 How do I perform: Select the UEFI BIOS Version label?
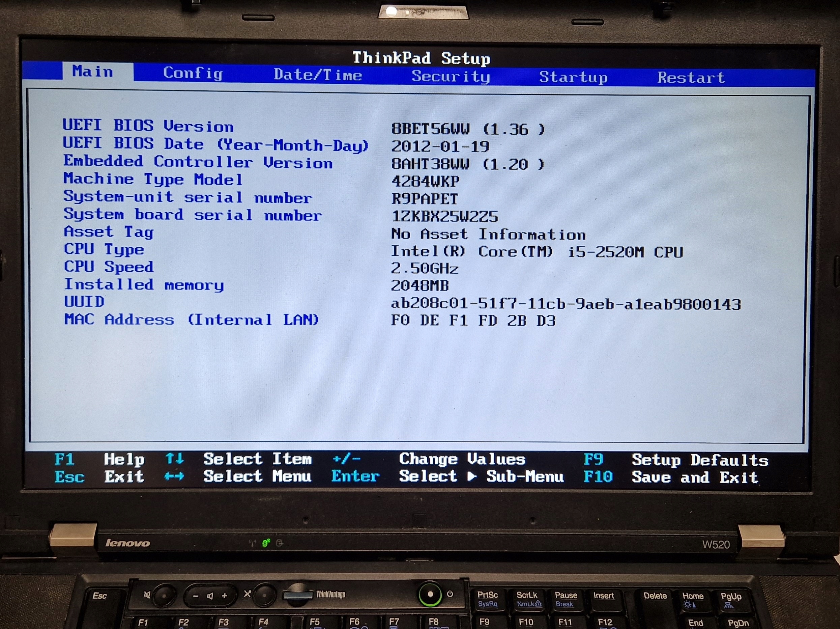(148, 126)
